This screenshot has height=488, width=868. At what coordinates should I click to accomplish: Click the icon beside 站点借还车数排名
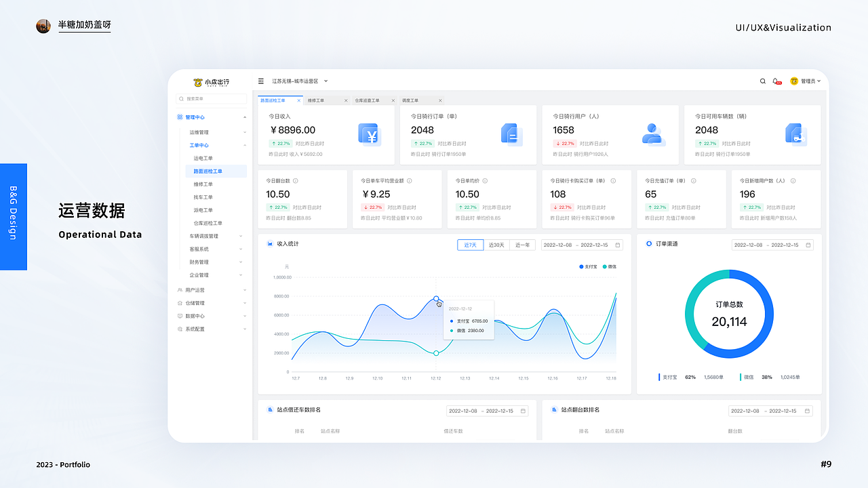pos(270,409)
